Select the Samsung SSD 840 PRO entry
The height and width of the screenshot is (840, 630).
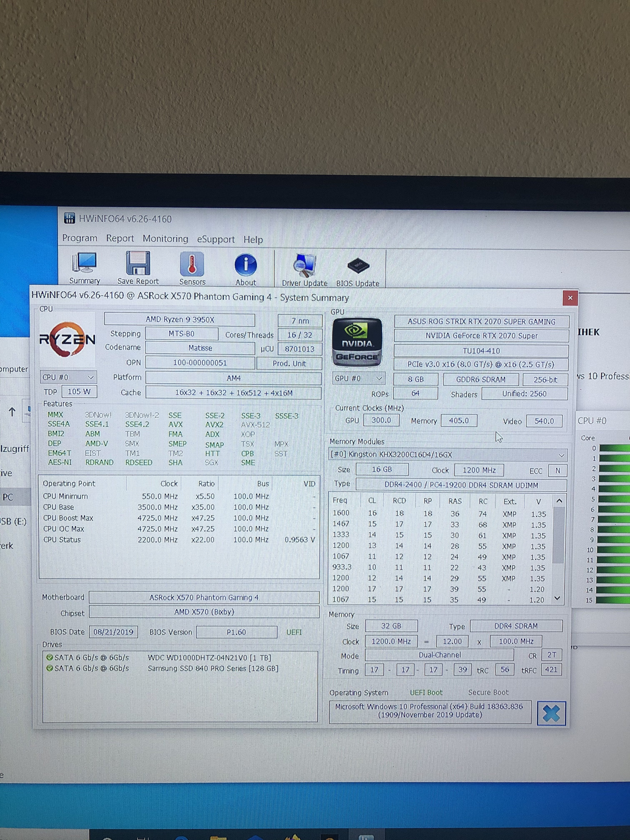click(213, 668)
